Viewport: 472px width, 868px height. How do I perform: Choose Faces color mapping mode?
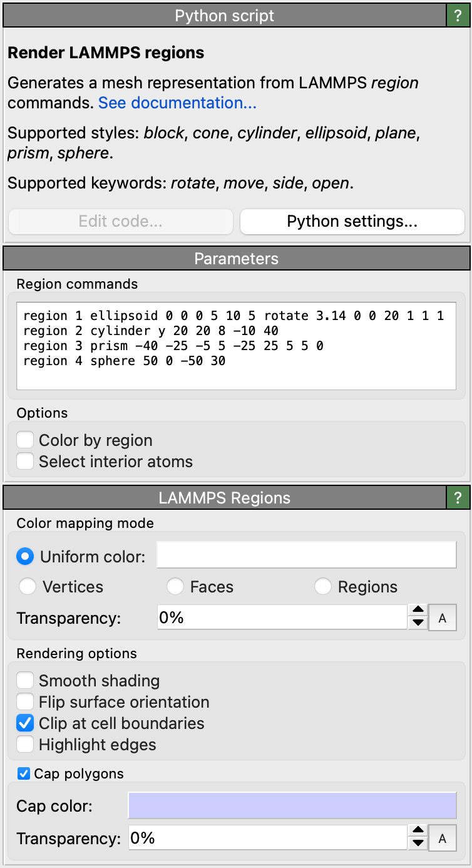coord(175,587)
